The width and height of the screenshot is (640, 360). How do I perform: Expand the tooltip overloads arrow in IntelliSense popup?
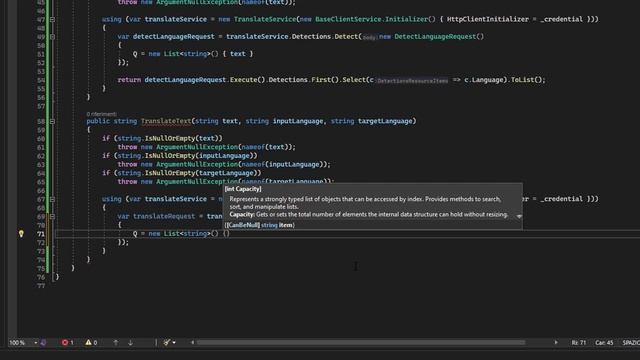coord(519,216)
